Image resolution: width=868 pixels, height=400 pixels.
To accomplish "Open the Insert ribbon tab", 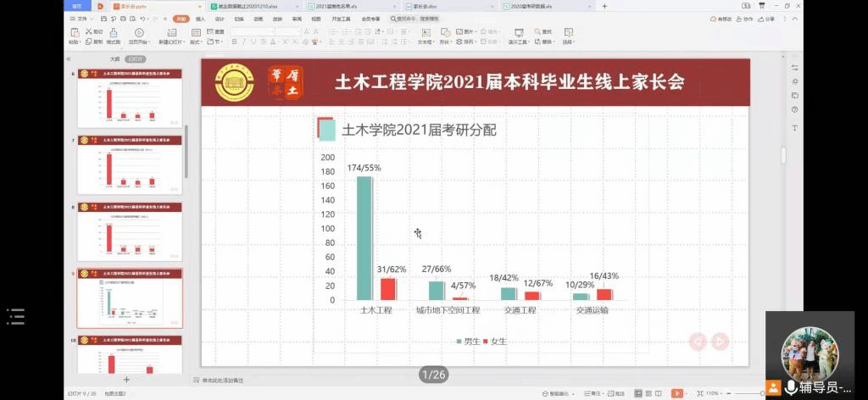I will tap(200, 18).
